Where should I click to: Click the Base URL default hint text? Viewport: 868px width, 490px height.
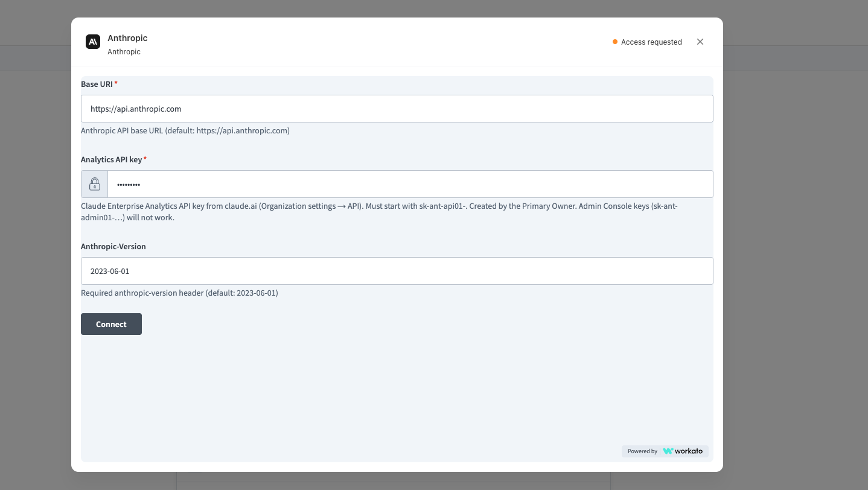pos(185,130)
